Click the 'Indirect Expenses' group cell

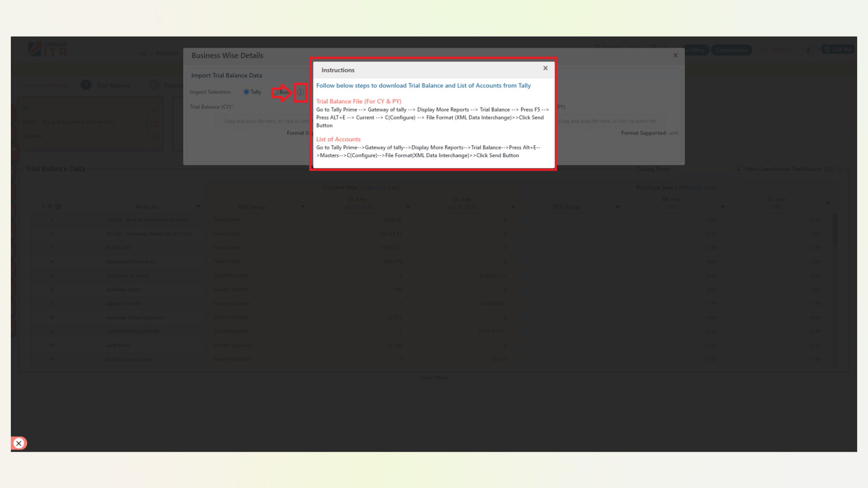tap(232, 346)
